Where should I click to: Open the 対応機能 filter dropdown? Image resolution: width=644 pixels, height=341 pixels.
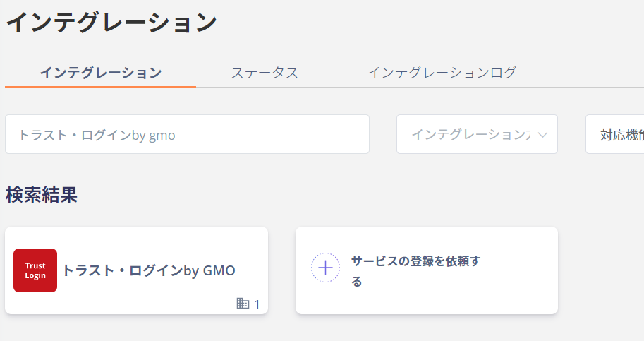tap(615, 134)
